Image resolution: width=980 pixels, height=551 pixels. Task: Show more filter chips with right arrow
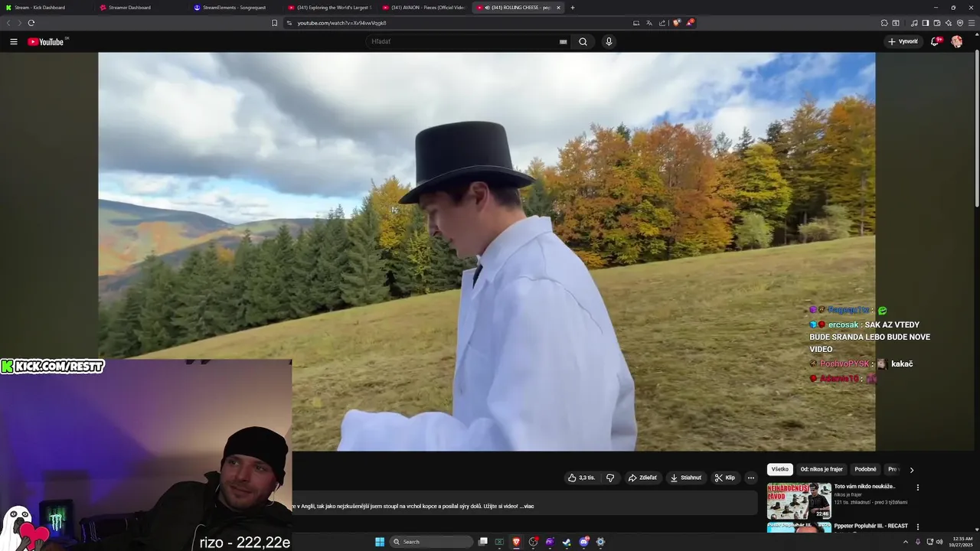click(x=911, y=470)
